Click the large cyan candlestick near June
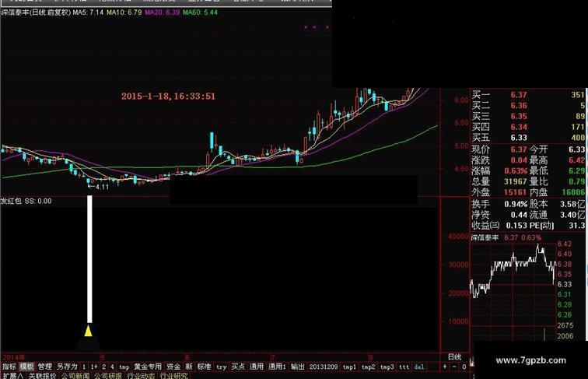The image size is (588, 379). 212,142
